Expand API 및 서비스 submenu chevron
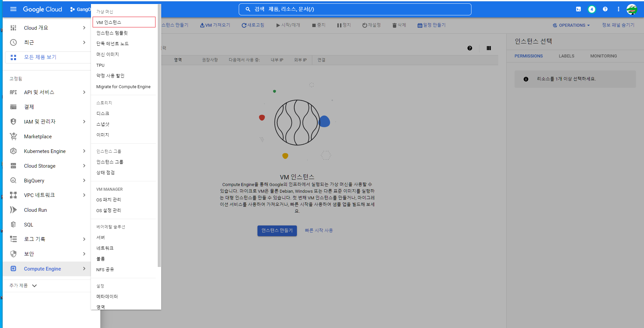 pos(84,92)
